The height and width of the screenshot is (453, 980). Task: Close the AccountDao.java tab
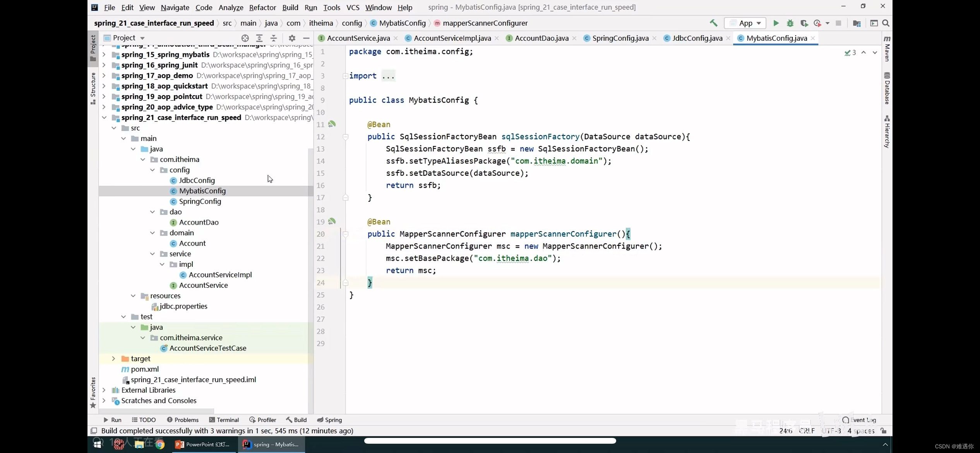pyautogui.click(x=574, y=38)
